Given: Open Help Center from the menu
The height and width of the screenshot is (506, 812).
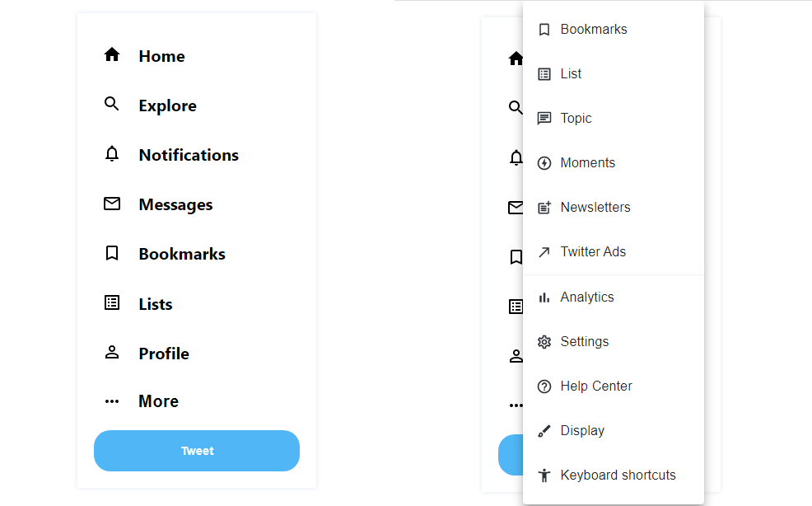Looking at the screenshot, I should coord(595,386).
